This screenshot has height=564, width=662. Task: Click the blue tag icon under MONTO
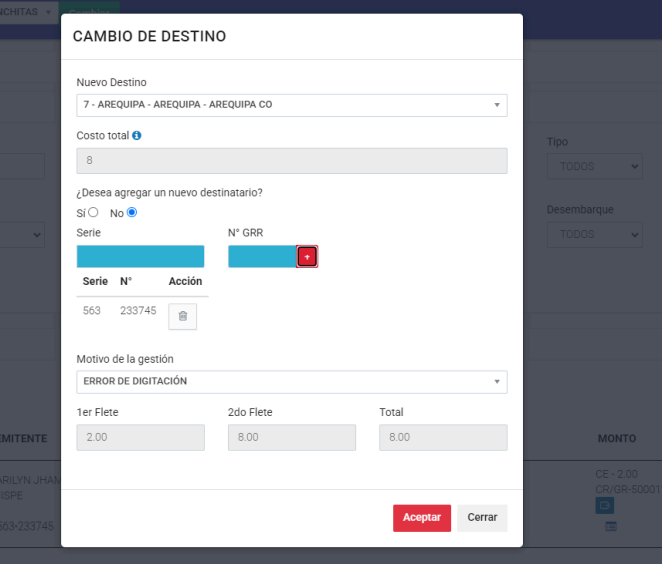[605, 506]
